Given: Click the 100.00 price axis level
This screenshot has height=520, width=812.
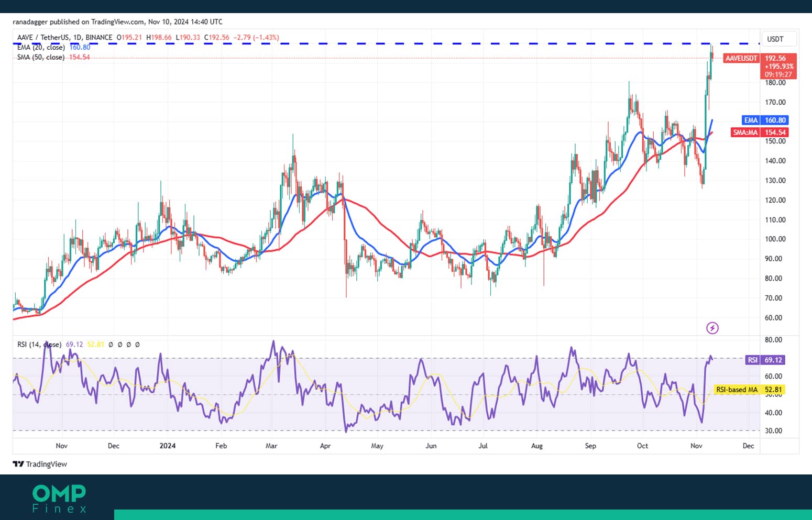Looking at the screenshot, I should point(775,239).
